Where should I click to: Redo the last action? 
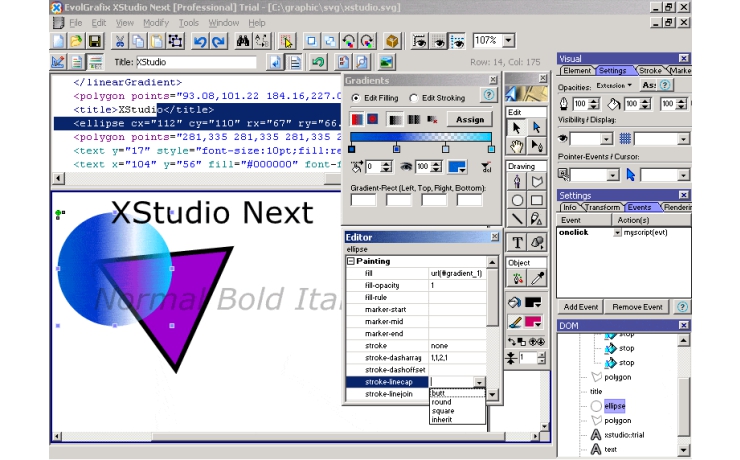click(x=218, y=41)
